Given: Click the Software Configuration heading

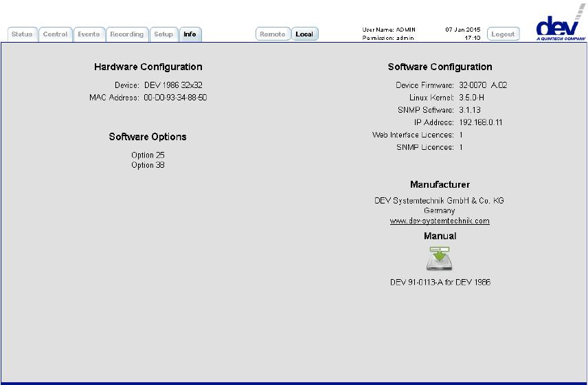Looking at the screenshot, I should coord(440,67).
